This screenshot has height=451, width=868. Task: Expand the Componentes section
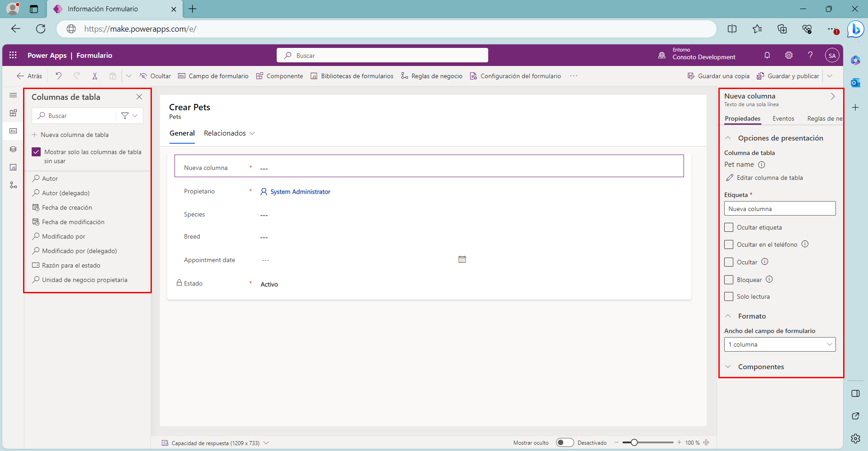pyautogui.click(x=728, y=366)
